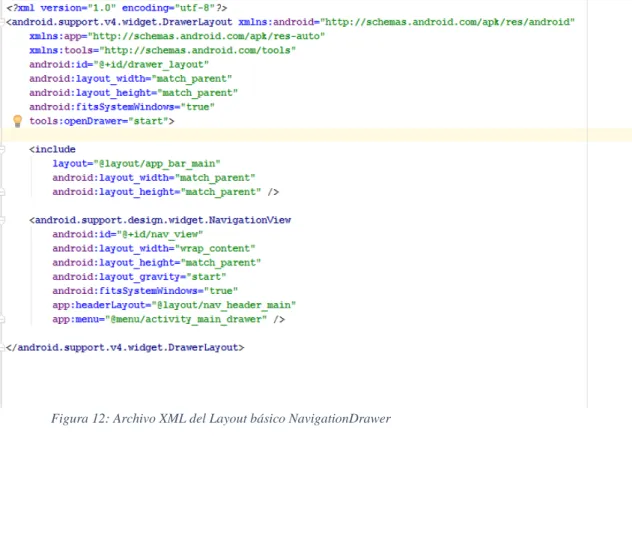Screen dimensions: 632x555
Task: Click the tools:openDrawer="start" attribute
Action: (x=102, y=121)
